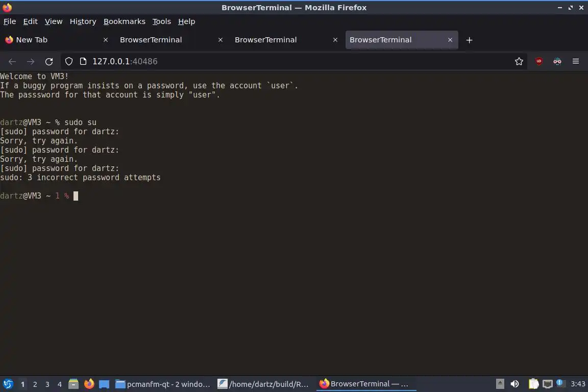The height and width of the screenshot is (392, 588).
Task: Click the "sudo su" command text
Action: [x=80, y=122]
